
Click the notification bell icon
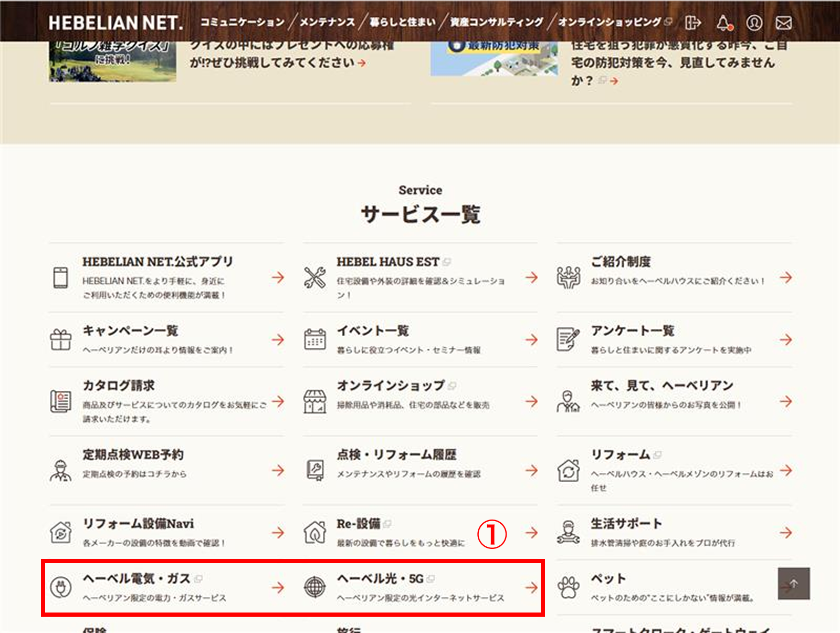coord(723,23)
